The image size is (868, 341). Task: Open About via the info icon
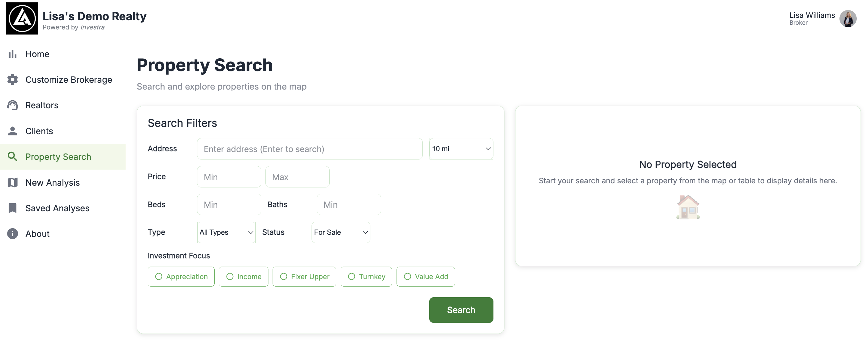tap(12, 233)
